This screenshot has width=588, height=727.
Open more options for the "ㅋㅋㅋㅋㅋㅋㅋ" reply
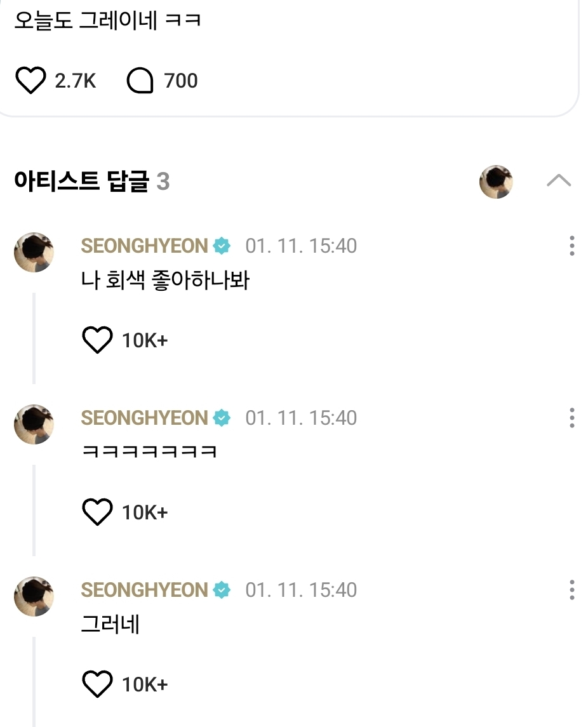click(572, 418)
